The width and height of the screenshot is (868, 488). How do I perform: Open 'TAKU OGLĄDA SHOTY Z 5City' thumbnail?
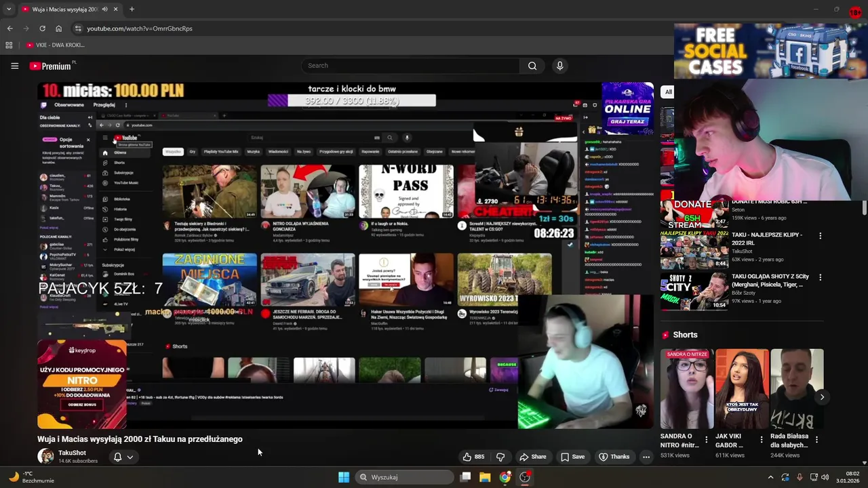[694, 291]
